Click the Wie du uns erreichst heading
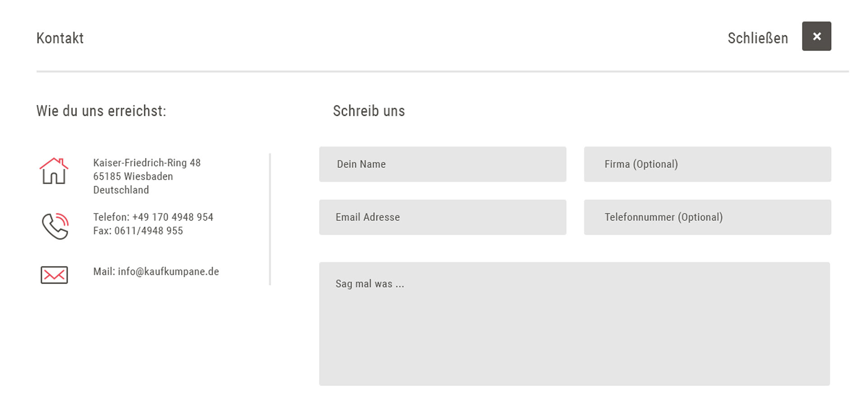Viewport: 868px width, 419px height. click(x=101, y=111)
